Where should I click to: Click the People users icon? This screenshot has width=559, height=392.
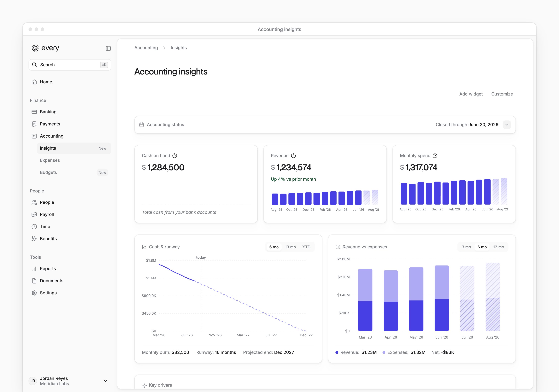point(34,202)
